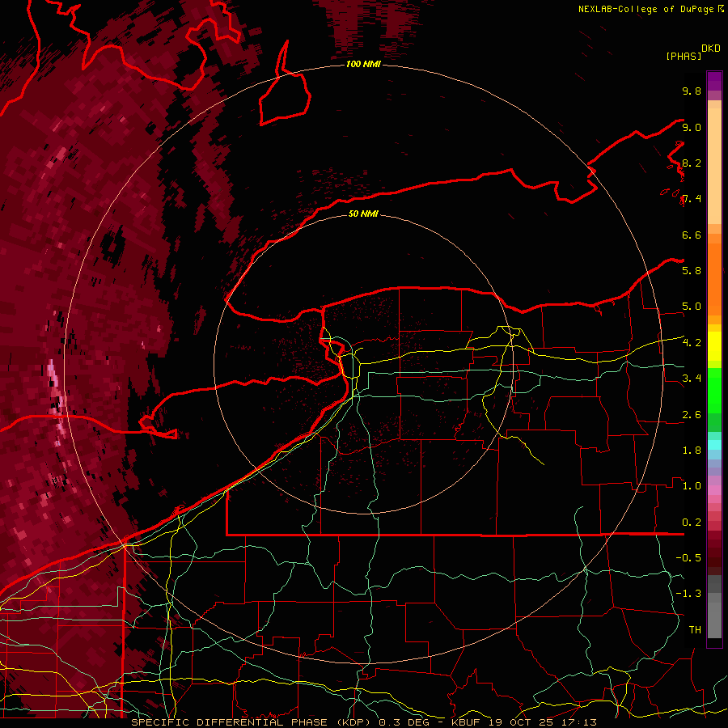Screen dimensions: 728x728
Task: Click the 1.8 value on color scale
Action: click(x=692, y=451)
